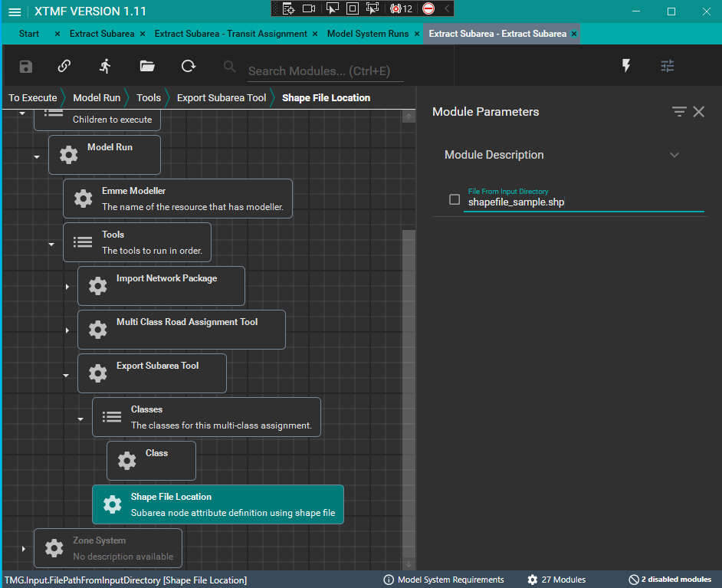The width and height of the screenshot is (722, 588).
Task: Click the 2 disabled modules status label
Action: pyautogui.click(x=677, y=580)
